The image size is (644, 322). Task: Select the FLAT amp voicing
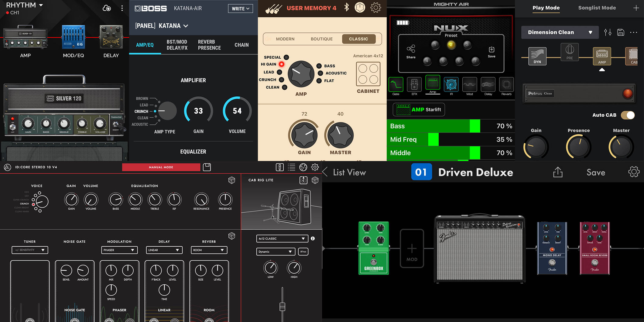[x=319, y=81]
